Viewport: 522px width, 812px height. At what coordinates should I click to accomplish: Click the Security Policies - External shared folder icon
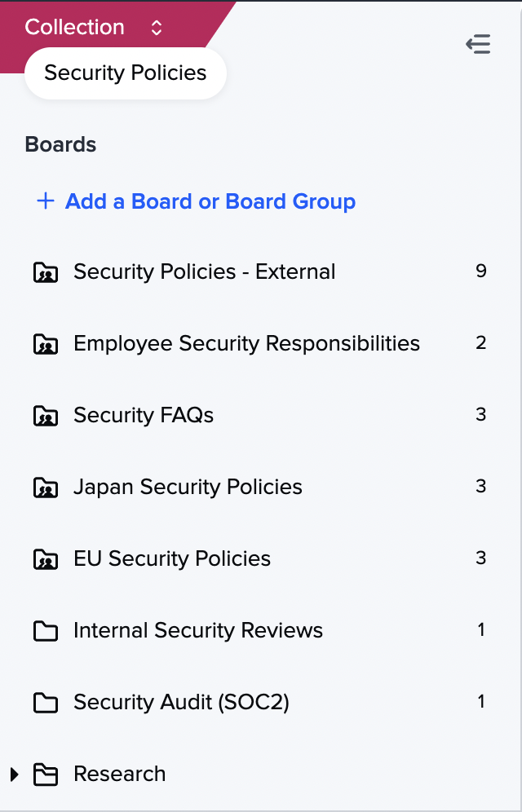[x=46, y=272]
